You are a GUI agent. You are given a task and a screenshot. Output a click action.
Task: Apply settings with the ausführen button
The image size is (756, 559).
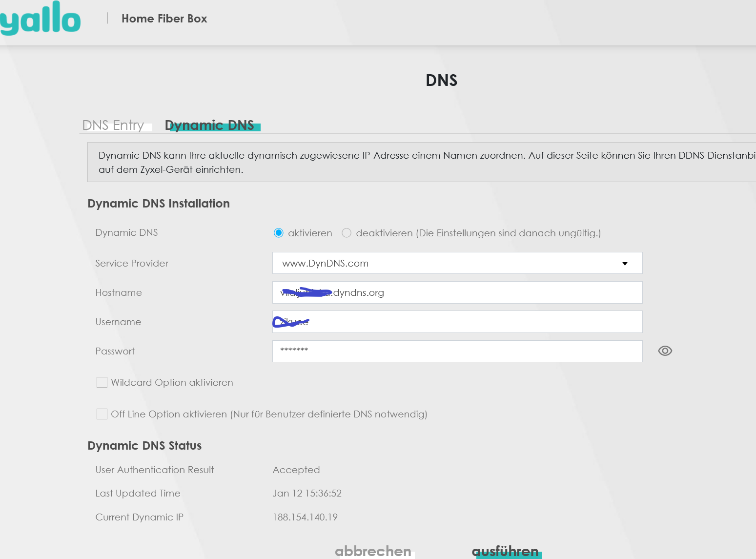(x=505, y=551)
